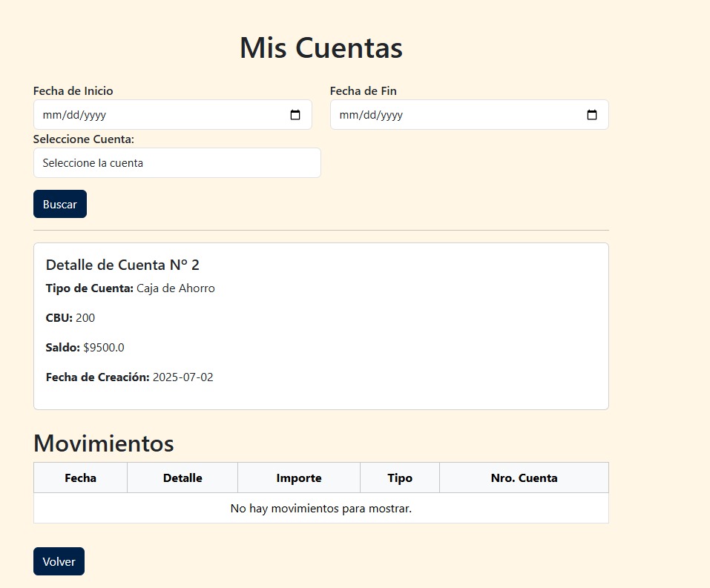
Task: Click the Detalle column header
Action: (183, 478)
